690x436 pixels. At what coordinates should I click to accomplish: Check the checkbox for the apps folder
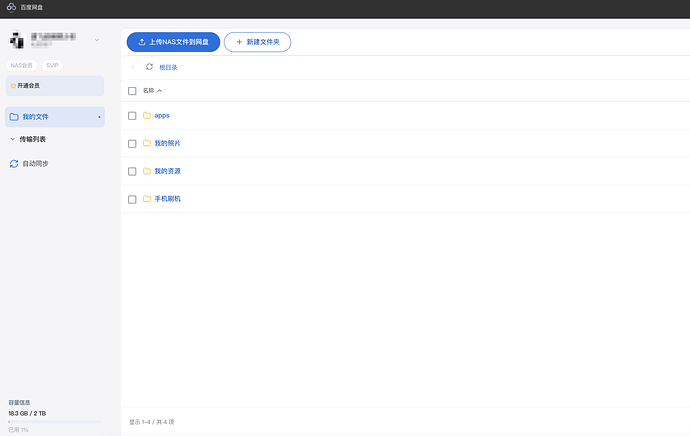click(132, 116)
